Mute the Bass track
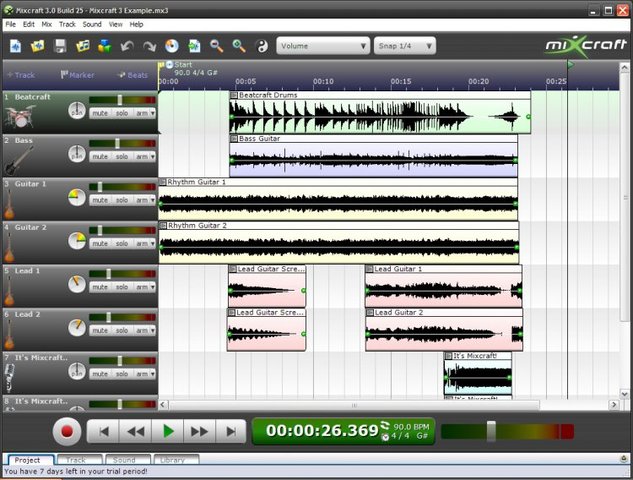This screenshot has height=480, width=633. click(100, 157)
